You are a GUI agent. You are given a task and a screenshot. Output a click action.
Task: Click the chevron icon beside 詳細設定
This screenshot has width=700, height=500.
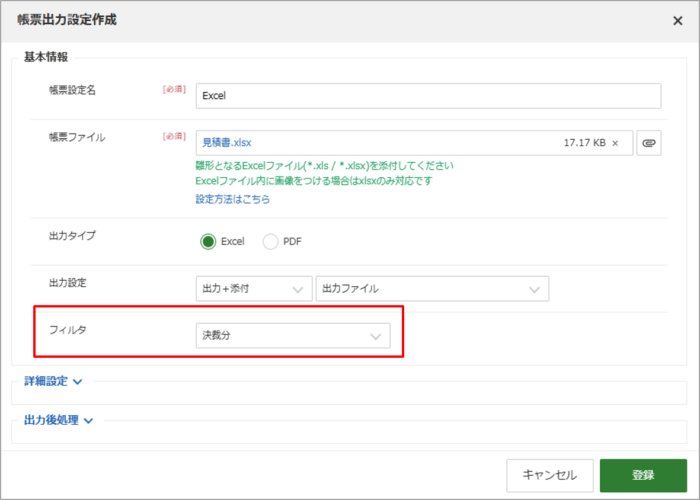point(77,382)
